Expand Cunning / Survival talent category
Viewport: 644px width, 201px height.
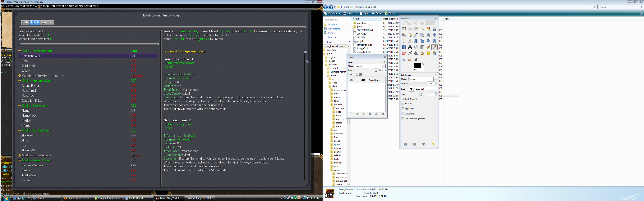[x=19, y=76]
